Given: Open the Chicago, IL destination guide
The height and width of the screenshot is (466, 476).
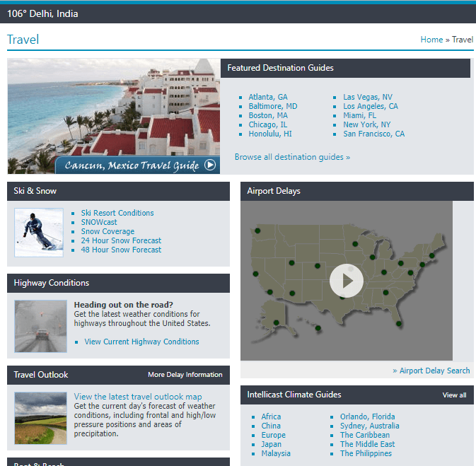Looking at the screenshot, I should [268, 124].
